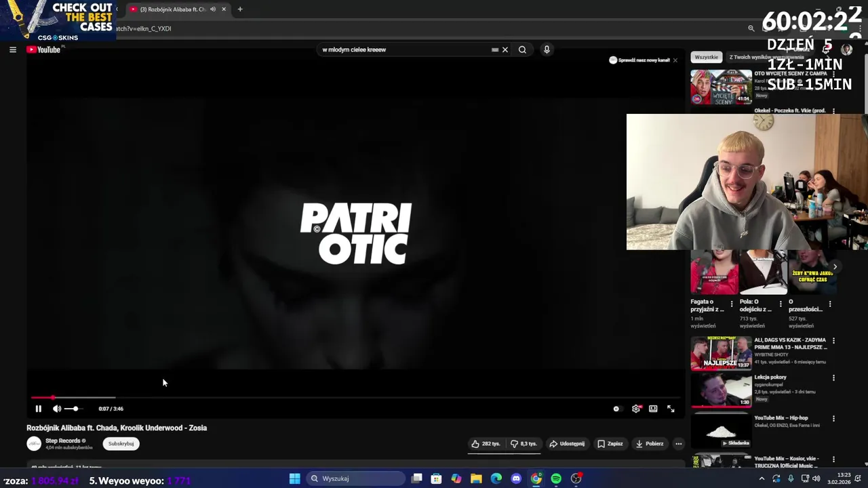
Task: Open OBS Studio from taskbar
Action: tap(576, 479)
